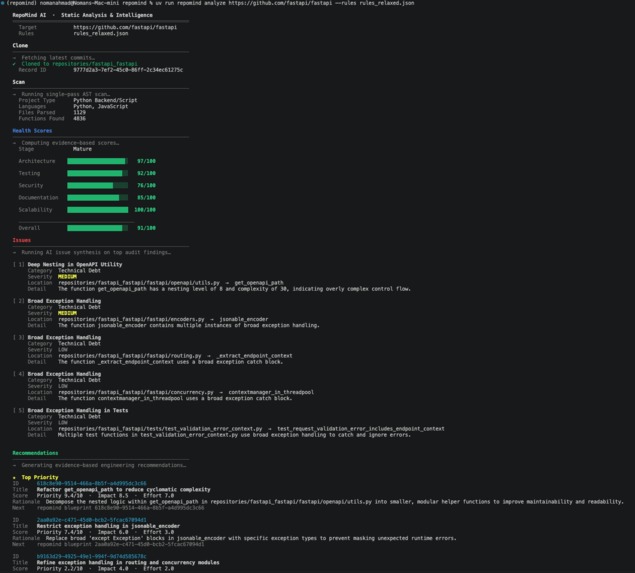This screenshot has height=573, width=635.
Task: Click the 'jsonable_encoder' function name in issue 2 location
Action: [x=243, y=319]
